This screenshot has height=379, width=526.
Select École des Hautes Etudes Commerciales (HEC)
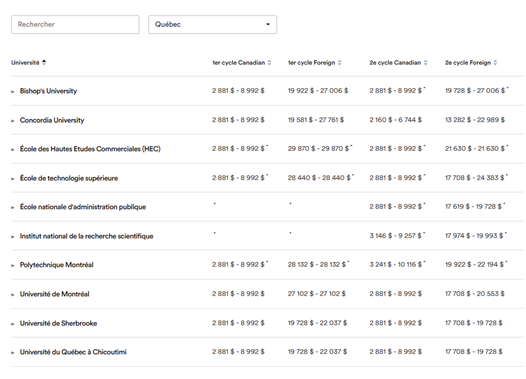click(90, 149)
